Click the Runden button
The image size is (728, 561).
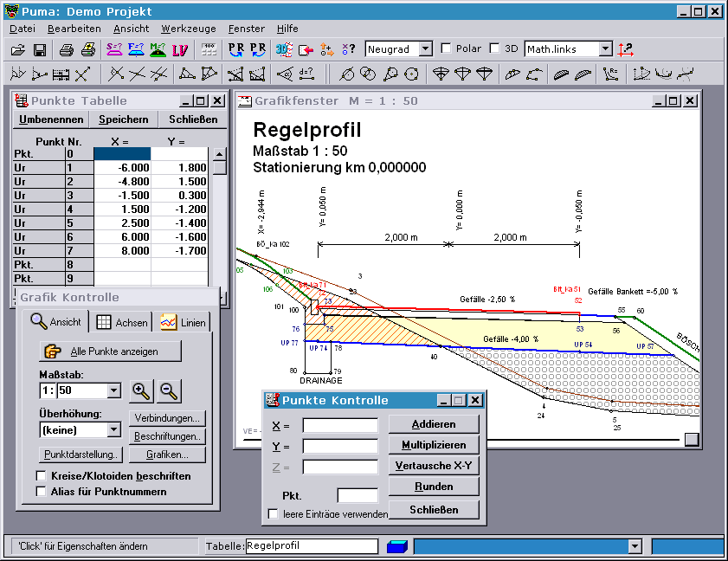click(x=434, y=487)
